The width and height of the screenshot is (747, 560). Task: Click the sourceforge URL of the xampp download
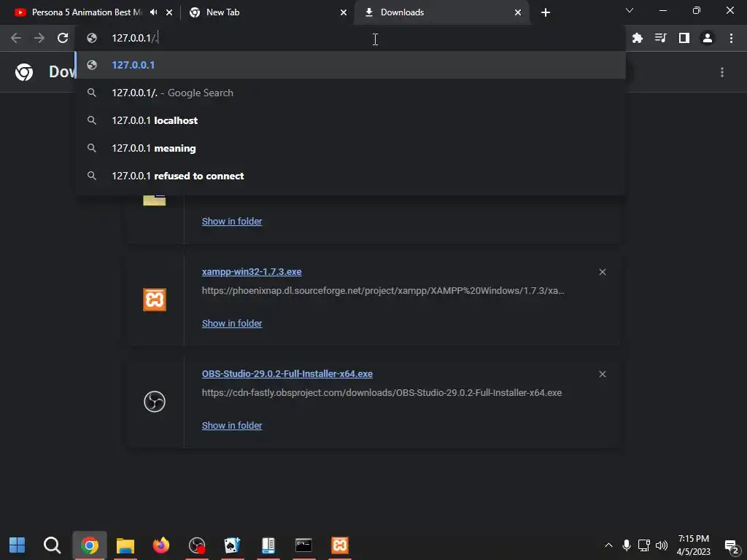click(382, 290)
